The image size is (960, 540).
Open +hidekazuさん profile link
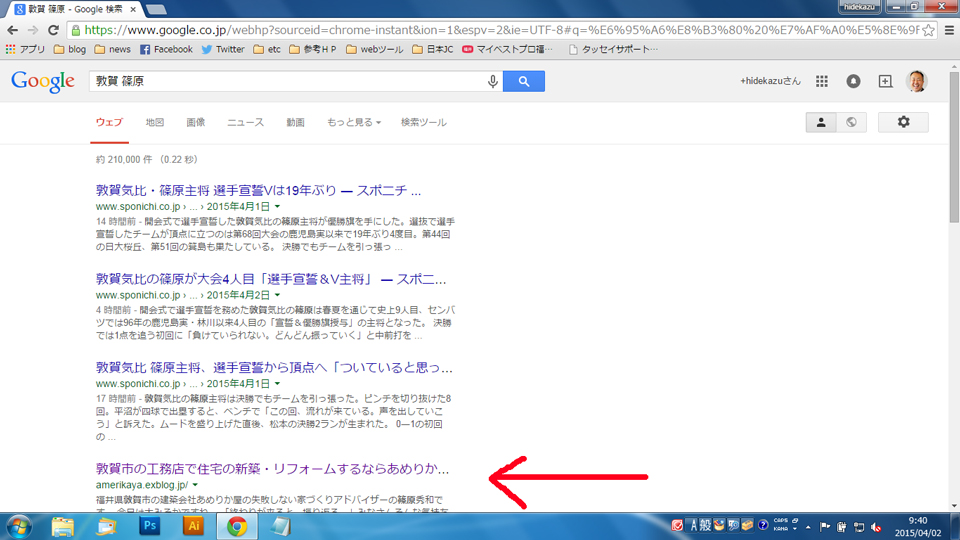coord(770,81)
